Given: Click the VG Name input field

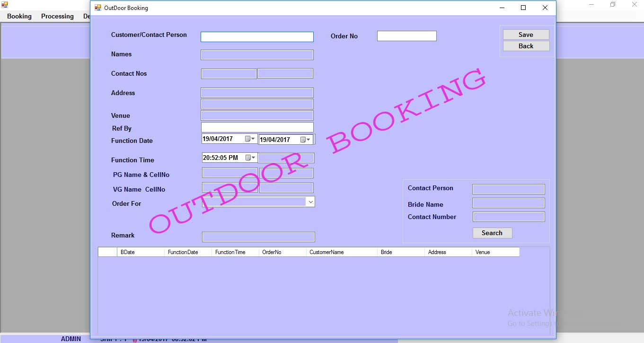Looking at the screenshot, I should point(229,188).
